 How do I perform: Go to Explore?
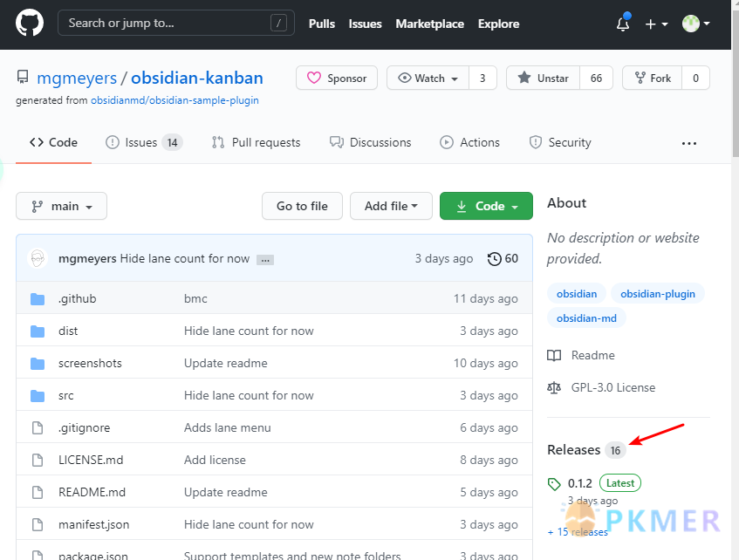click(498, 24)
